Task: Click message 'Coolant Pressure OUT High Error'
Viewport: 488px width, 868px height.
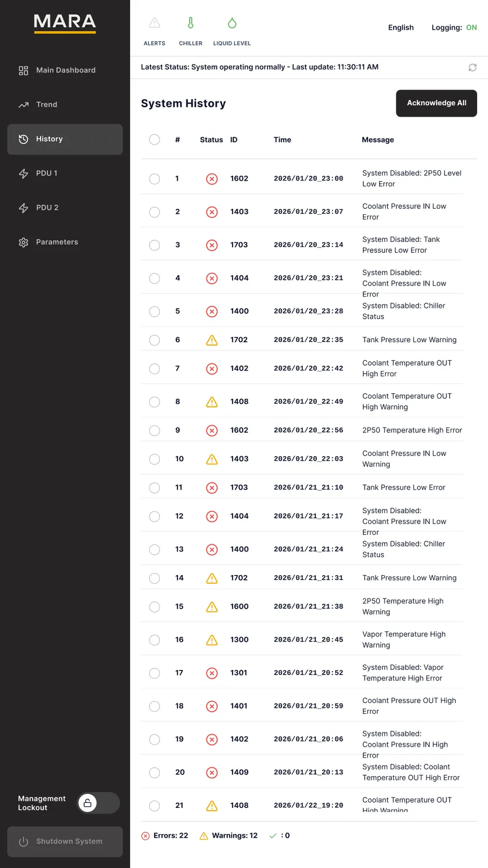Action: 409,706
